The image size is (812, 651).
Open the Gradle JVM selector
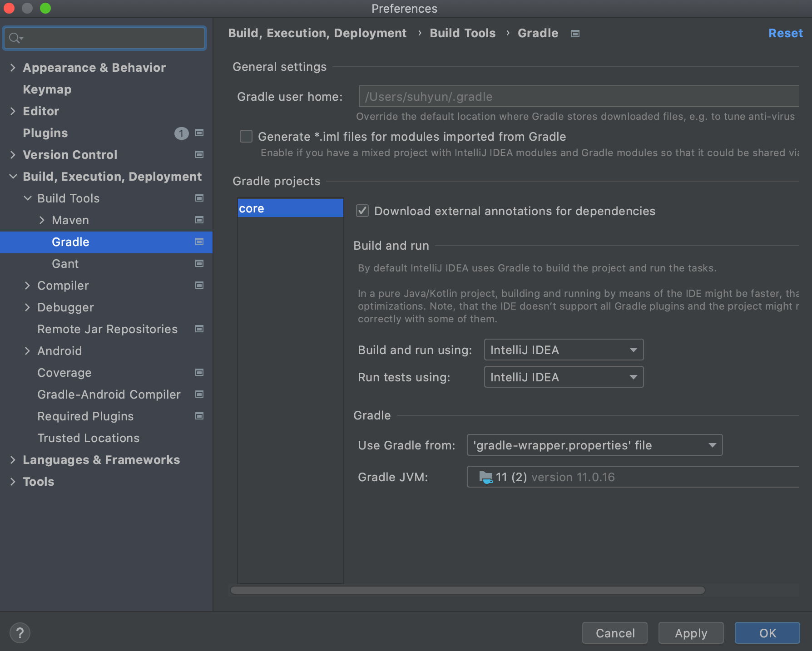click(x=633, y=477)
